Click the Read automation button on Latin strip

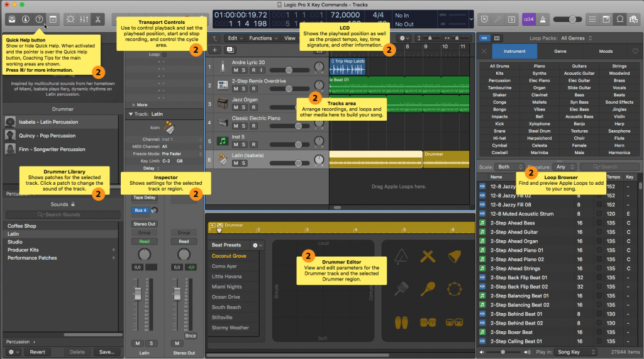(x=144, y=241)
